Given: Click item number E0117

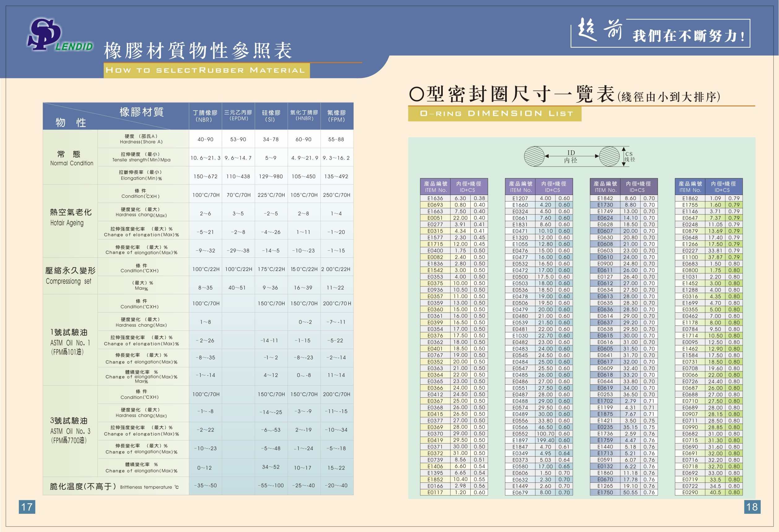Looking at the screenshot, I should [435, 492].
